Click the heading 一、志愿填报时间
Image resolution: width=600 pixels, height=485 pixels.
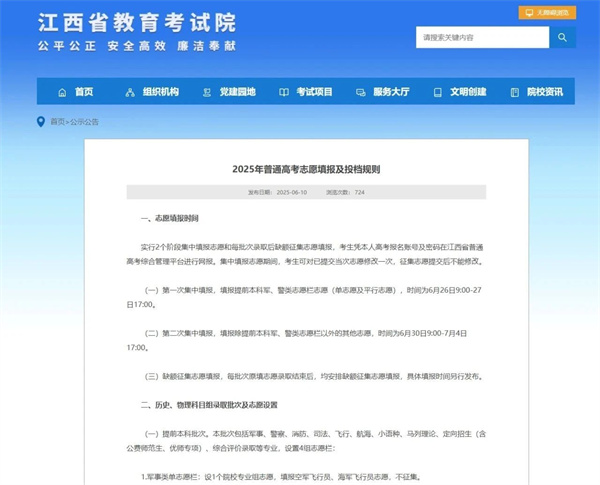tap(170, 219)
